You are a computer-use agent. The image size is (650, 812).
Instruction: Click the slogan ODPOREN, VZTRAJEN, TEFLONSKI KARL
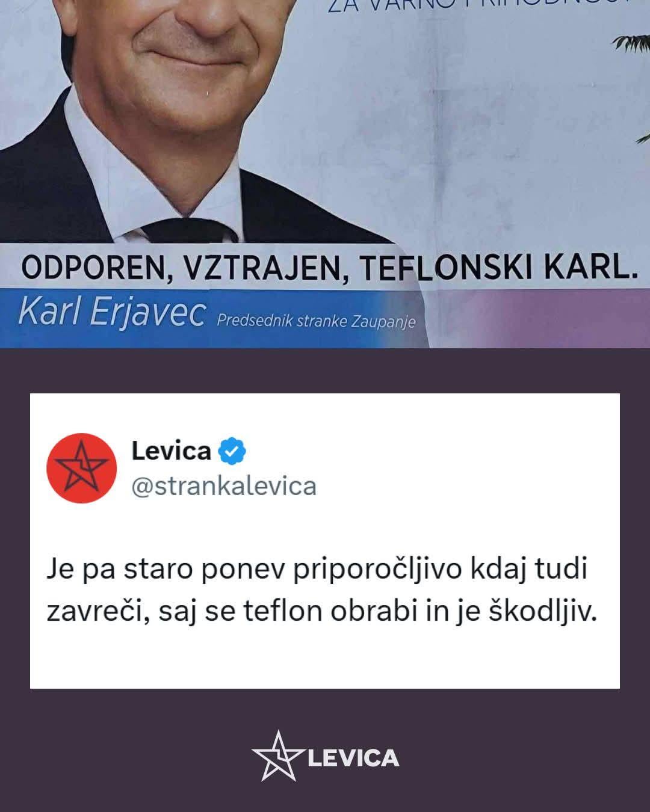click(x=329, y=268)
